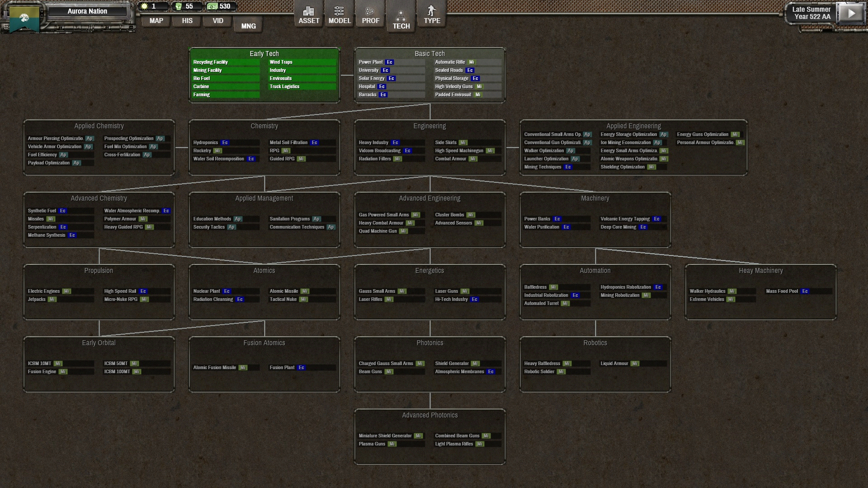The width and height of the screenshot is (868, 488).
Task: Open the PROF profile screen
Action: point(370,15)
